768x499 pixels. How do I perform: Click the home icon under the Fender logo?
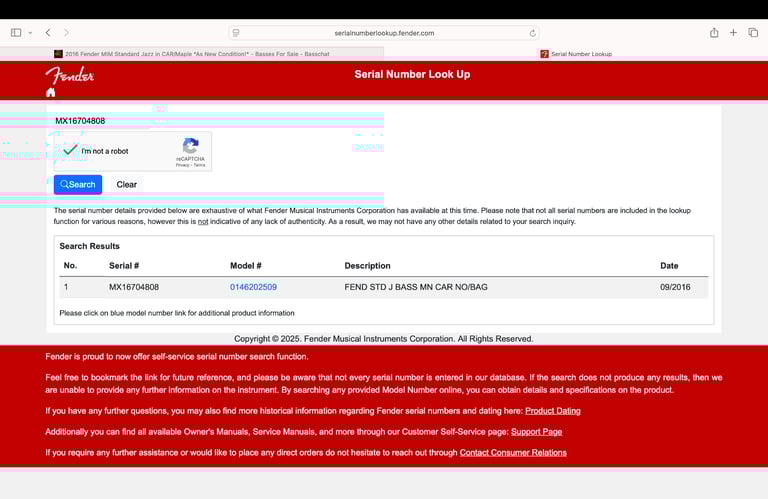[50, 93]
